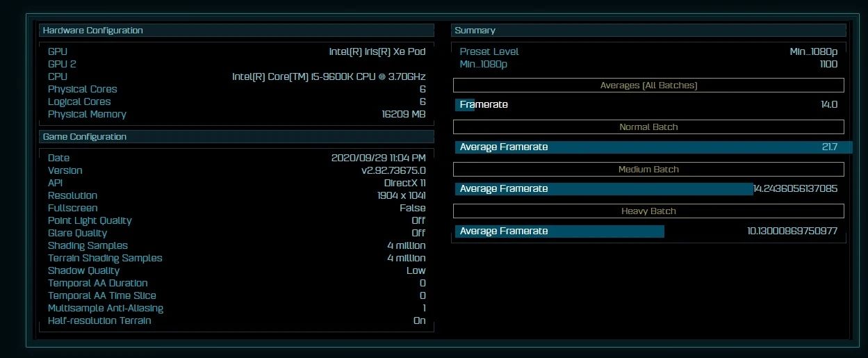868x358 pixels.
Task: Click the Physical Memory value 16209 MB
Action: point(404,114)
